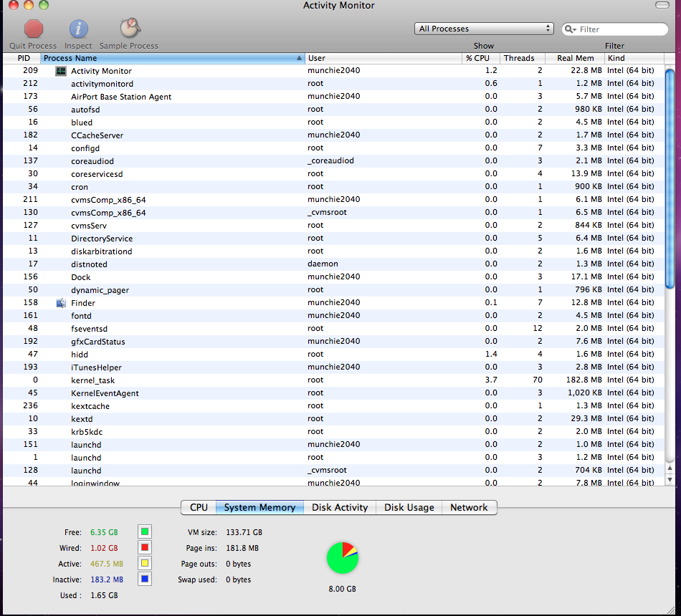Click the 182.8 MB Real Mem value

tap(584, 380)
